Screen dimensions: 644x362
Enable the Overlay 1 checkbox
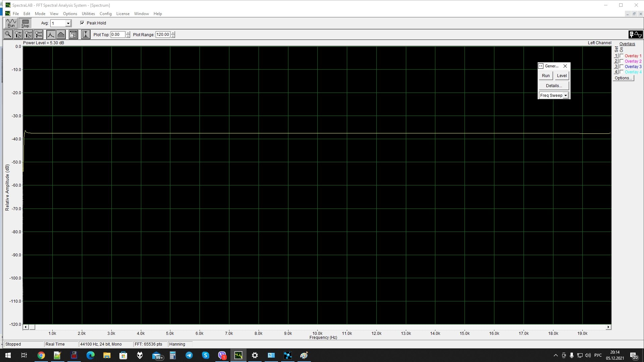pos(622,56)
